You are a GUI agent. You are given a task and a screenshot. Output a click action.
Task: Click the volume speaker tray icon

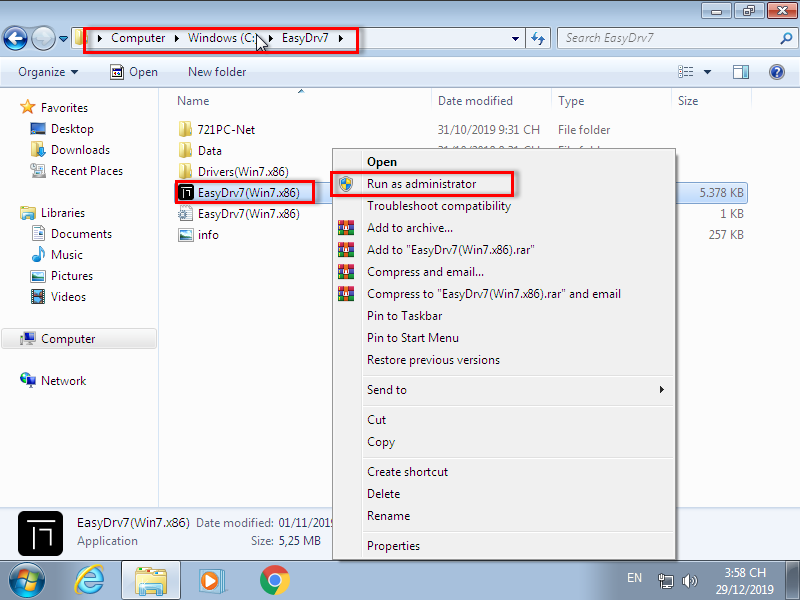coord(690,581)
